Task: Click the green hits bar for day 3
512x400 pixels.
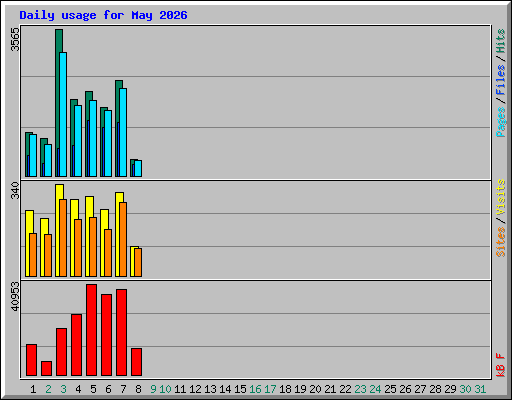Action: [x=59, y=103]
